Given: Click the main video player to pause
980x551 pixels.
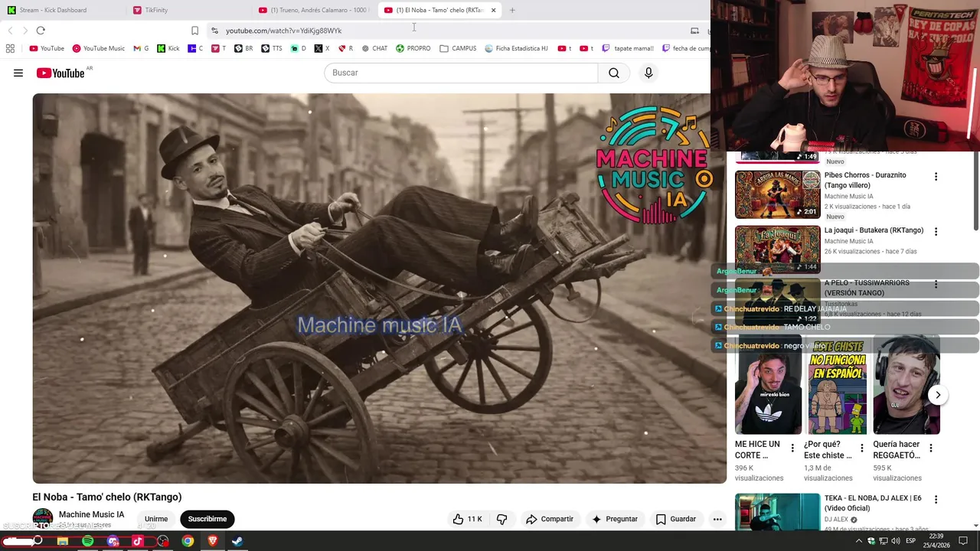Looking at the screenshot, I should [379, 289].
